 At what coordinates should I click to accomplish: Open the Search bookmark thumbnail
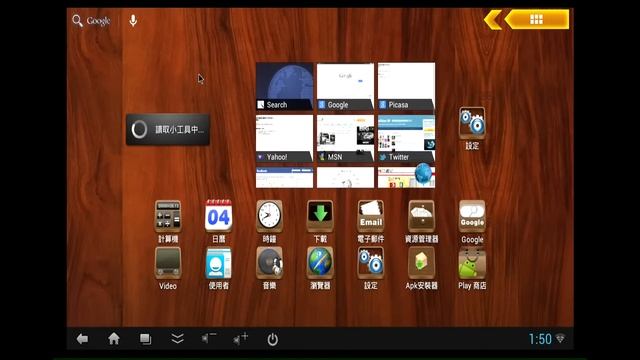(284, 87)
